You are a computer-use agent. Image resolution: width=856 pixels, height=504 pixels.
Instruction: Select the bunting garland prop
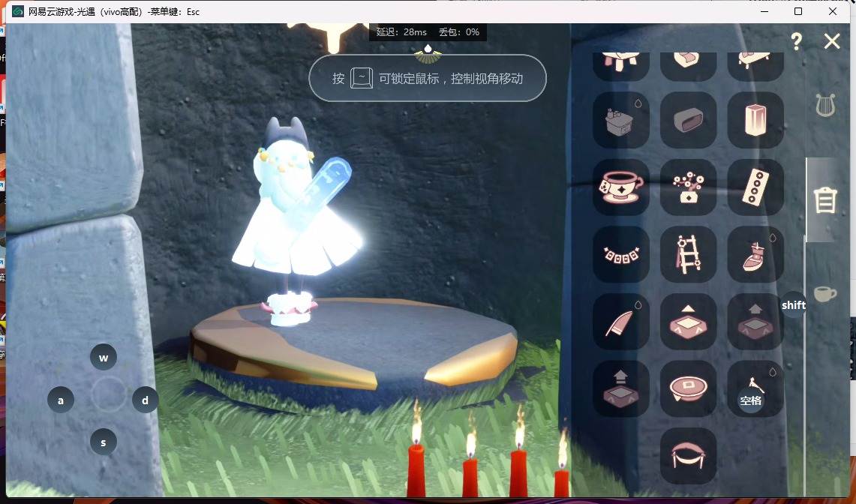[620, 254]
